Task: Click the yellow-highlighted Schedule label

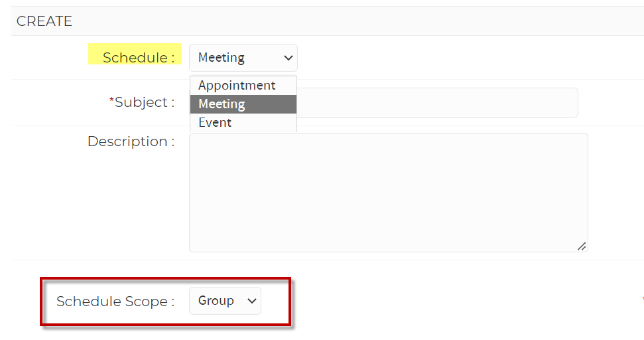Action: point(135,54)
